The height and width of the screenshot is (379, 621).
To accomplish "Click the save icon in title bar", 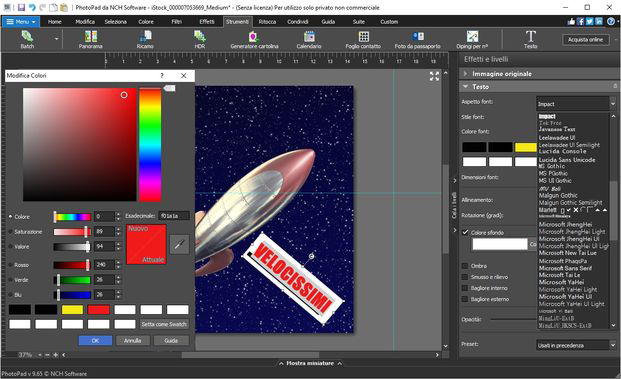I will coord(21,7).
